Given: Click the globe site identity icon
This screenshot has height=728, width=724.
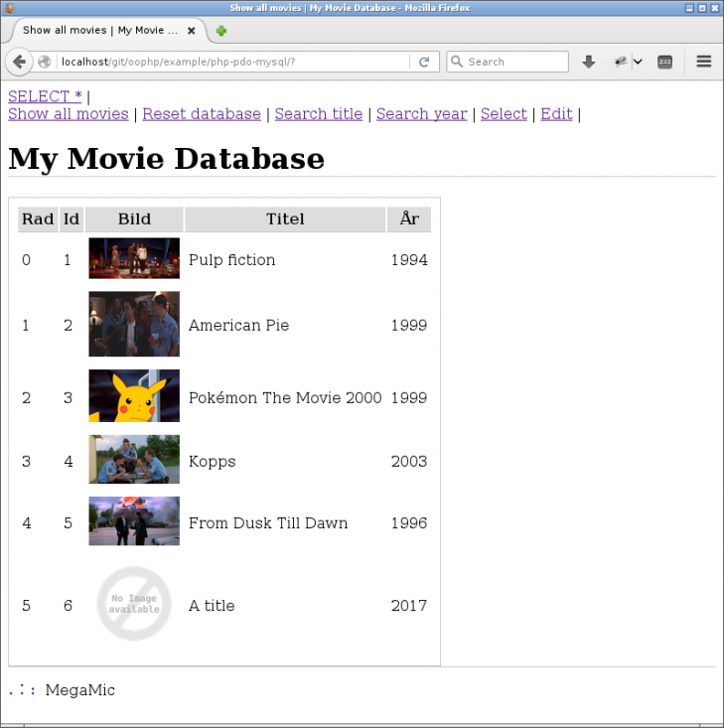Looking at the screenshot, I should click(x=44, y=62).
